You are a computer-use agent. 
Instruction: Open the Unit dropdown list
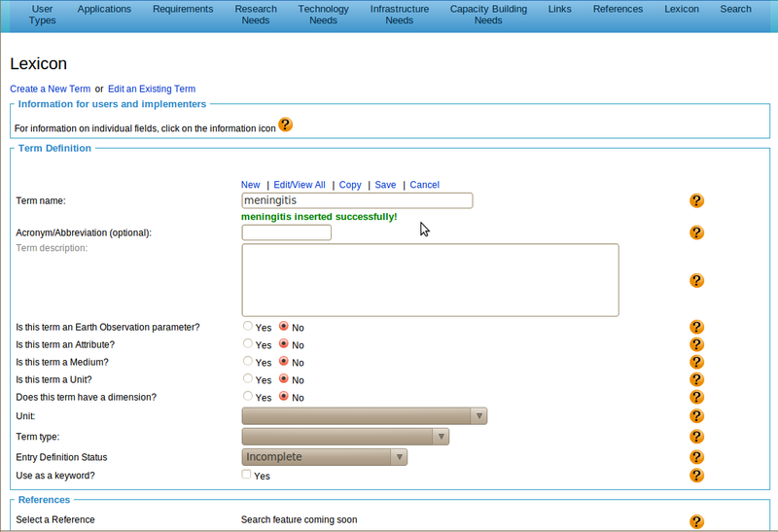[x=364, y=416]
